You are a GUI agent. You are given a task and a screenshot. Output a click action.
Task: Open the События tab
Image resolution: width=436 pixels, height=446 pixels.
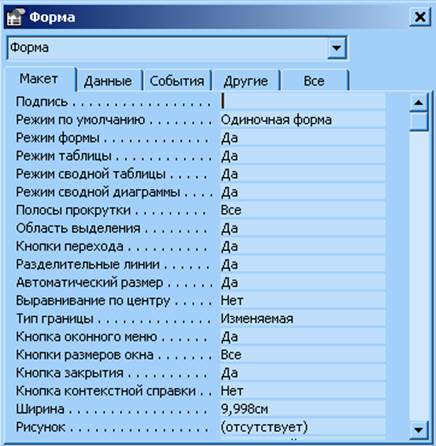point(177,81)
